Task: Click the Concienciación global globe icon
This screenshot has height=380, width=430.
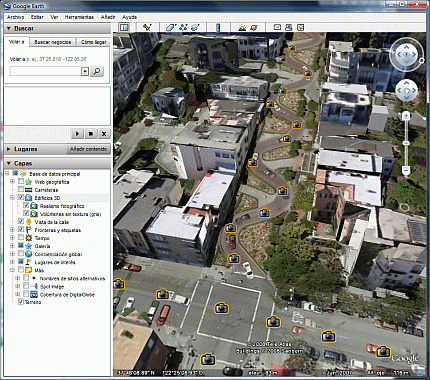Action: pyautogui.click(x=29, y=254)
